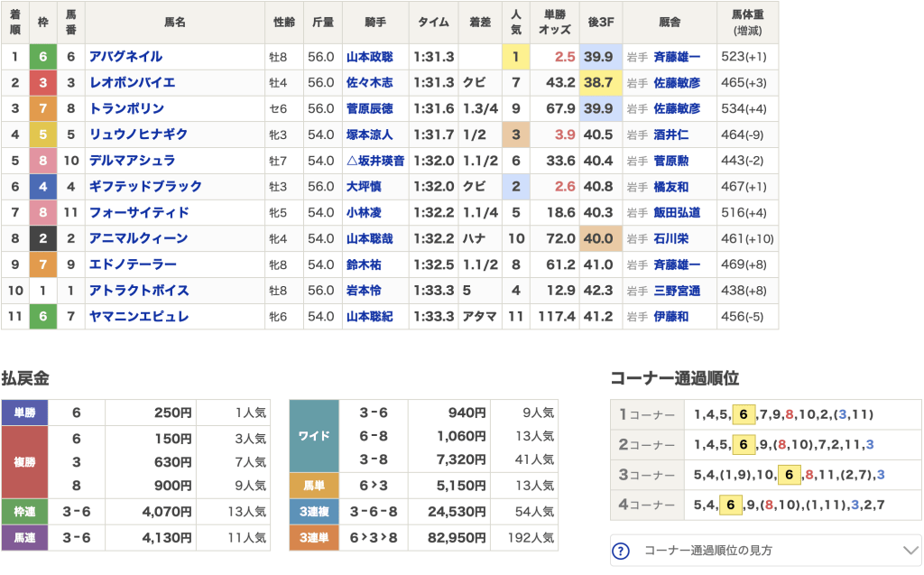
Task: Click the 払戻金 section heading
Action: [x=24, y=378]
